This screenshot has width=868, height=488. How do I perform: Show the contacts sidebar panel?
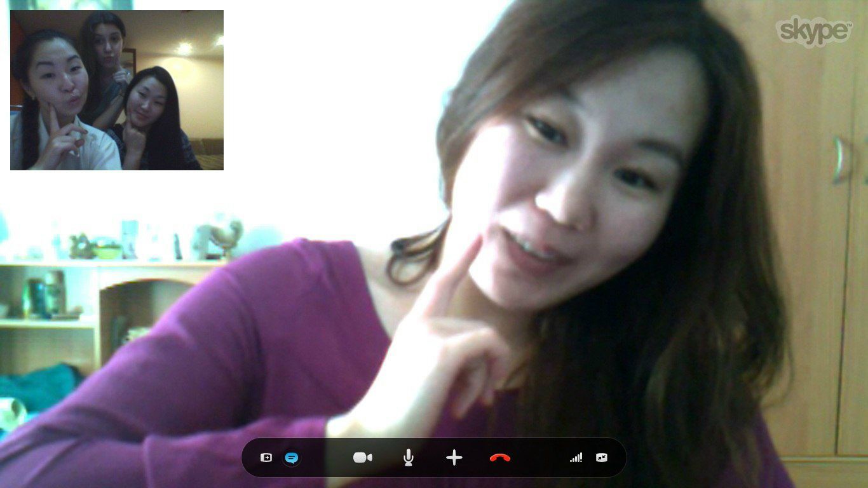point(266,457)
